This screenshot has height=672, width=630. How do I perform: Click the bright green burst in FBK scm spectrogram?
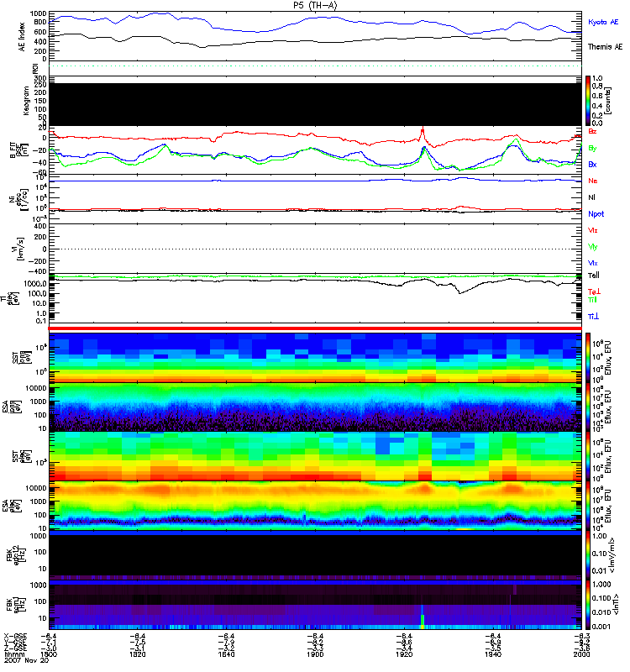click(x=423, y=620)
